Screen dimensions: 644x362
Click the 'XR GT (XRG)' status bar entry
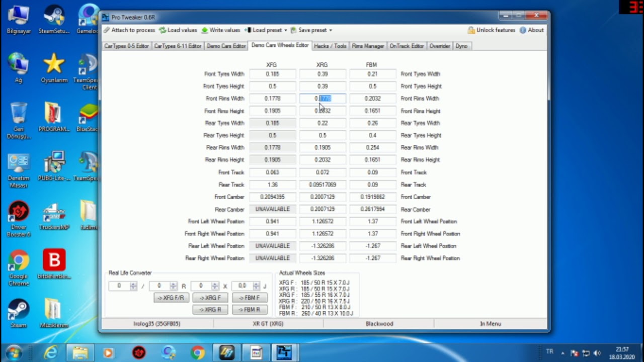click(x=268, y=324)
